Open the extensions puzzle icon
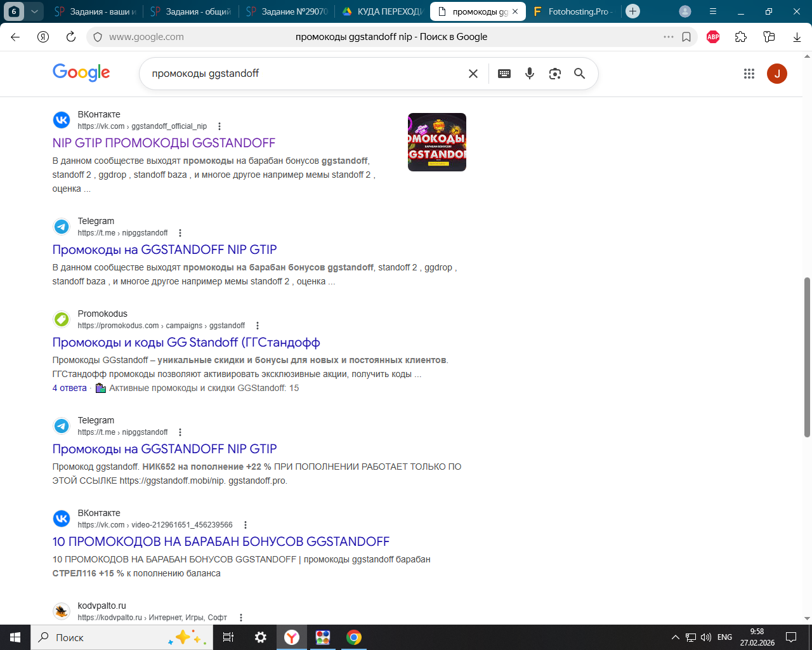This screenshot has height=650, width=812. click(741, 37)
